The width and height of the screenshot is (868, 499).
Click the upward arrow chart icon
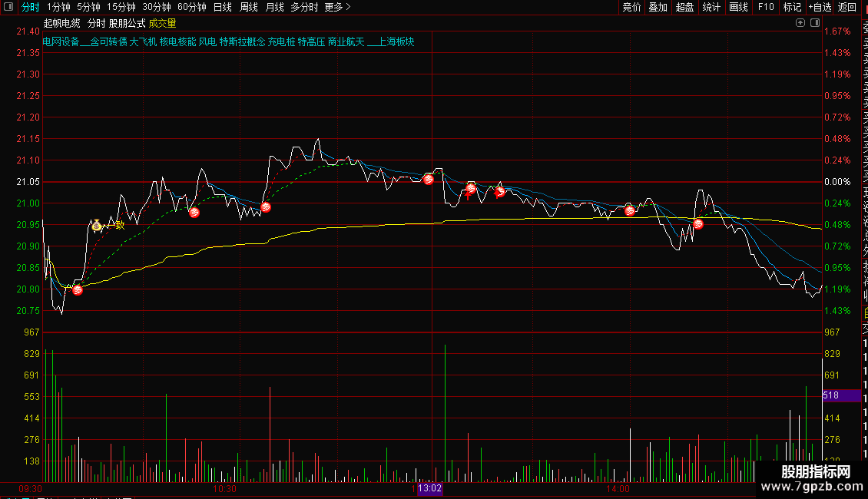tap(800, 23)
